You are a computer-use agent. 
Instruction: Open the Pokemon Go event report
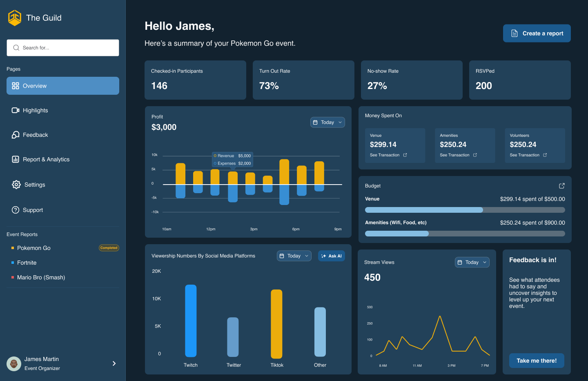pos(34,248)
